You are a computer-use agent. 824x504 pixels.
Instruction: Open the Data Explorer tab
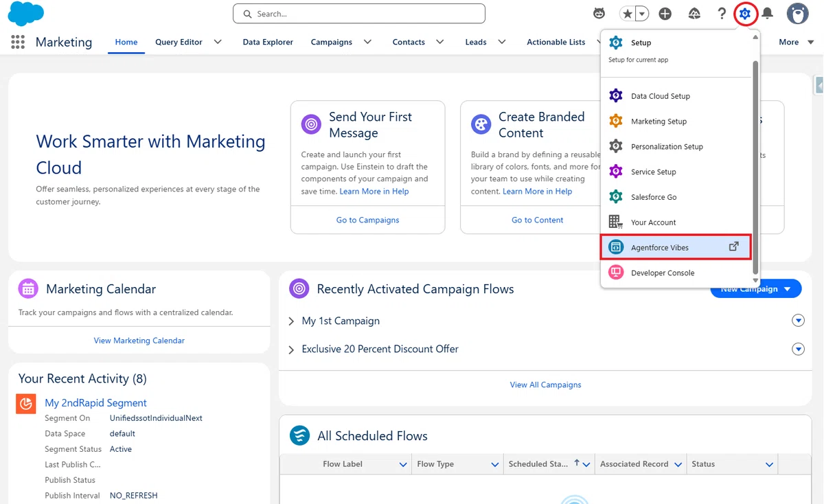(268, 42)
